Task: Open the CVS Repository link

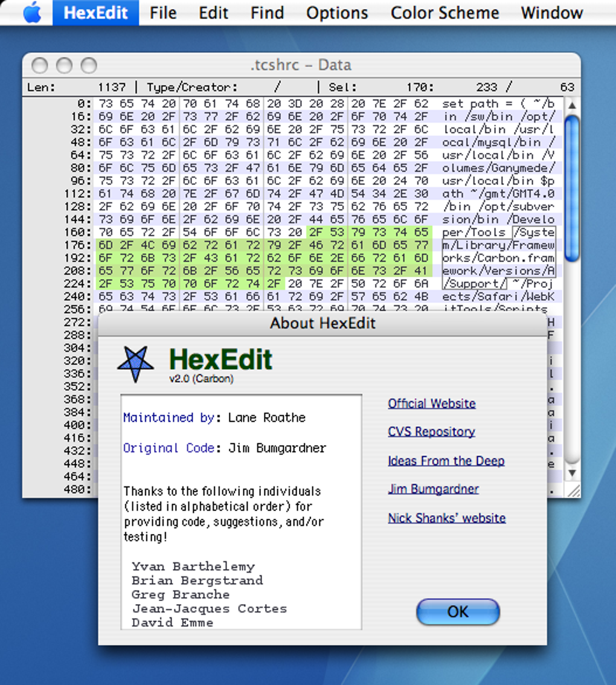Action: [432, 432]
